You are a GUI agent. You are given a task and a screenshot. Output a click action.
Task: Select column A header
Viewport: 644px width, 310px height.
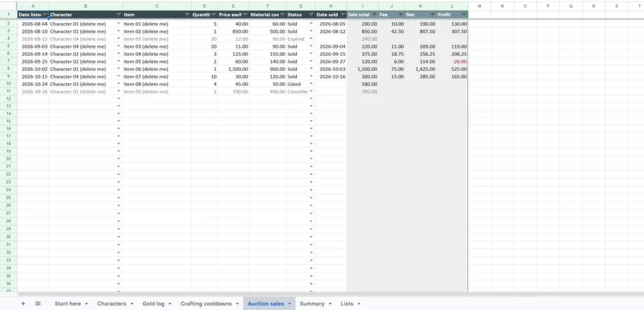(x=33, y=6)
